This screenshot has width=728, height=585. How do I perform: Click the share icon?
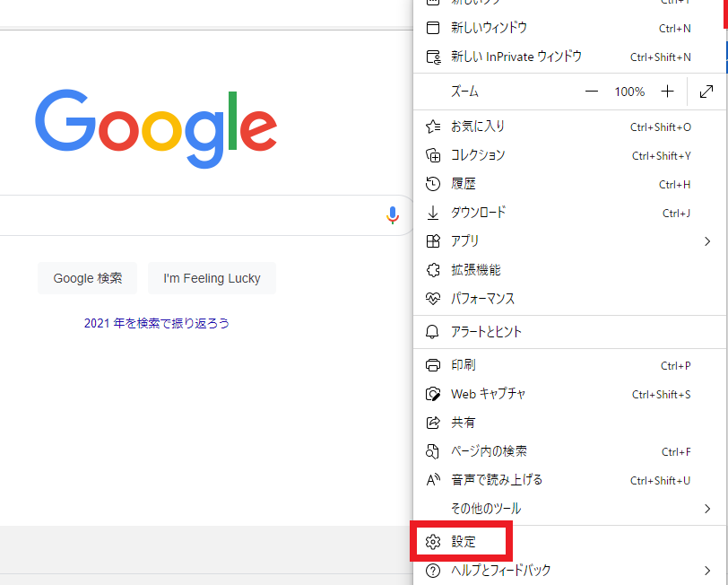(433, 423)
